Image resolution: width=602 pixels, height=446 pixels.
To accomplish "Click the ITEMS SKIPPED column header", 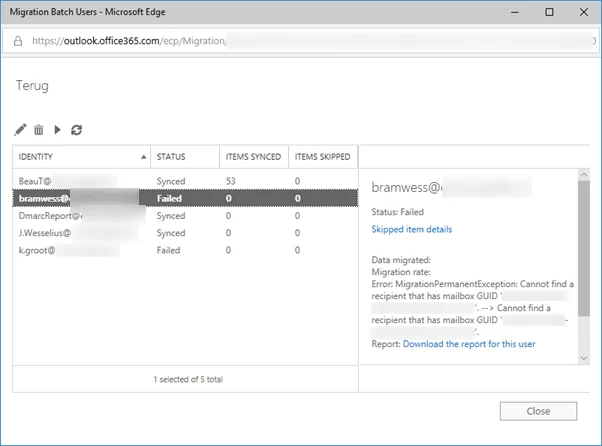I will tap(323, 157).
